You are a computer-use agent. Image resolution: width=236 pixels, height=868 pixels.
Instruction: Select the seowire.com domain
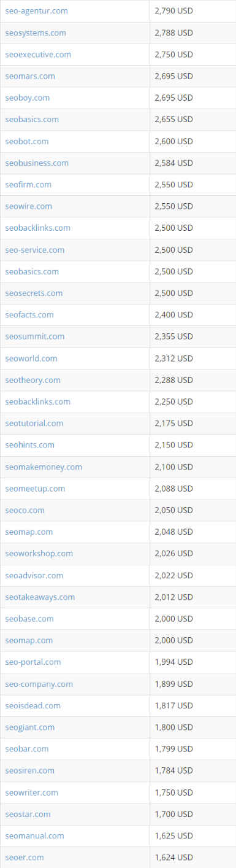(x=29, y=206)
